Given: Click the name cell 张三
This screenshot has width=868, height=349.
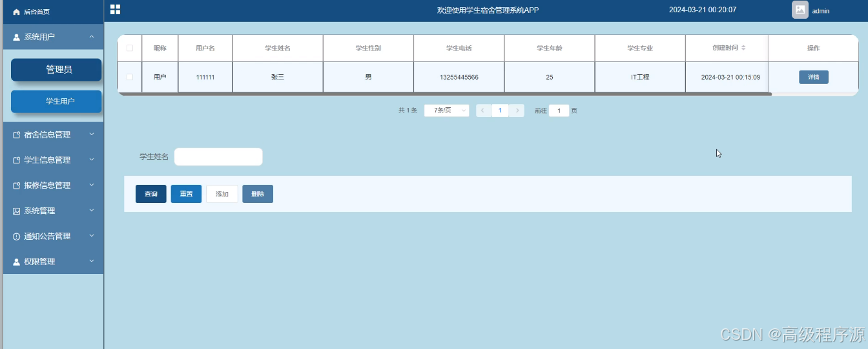Looking at the screenshot, I should point(278,77).
